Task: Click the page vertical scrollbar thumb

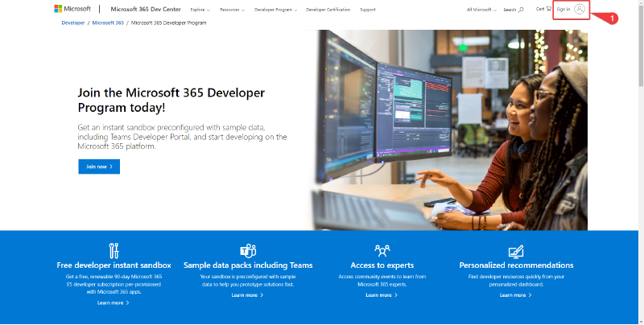Action: 641,45
